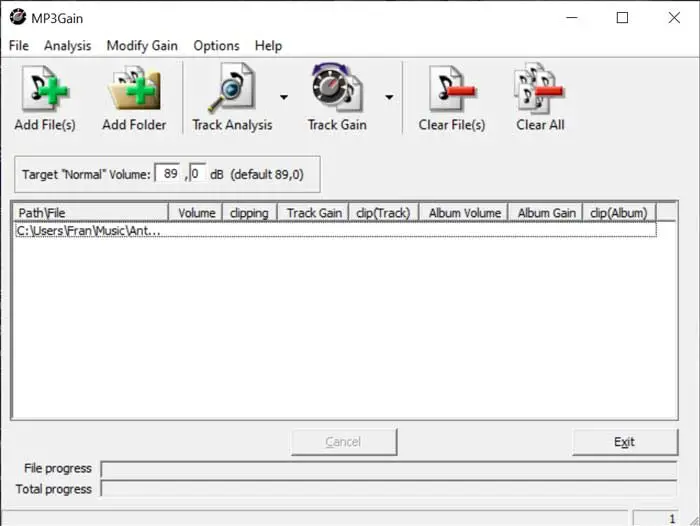Screen dimensions: 700x526
Task: Focus the target volume field showing 89
Action: (x=168, y=173)
